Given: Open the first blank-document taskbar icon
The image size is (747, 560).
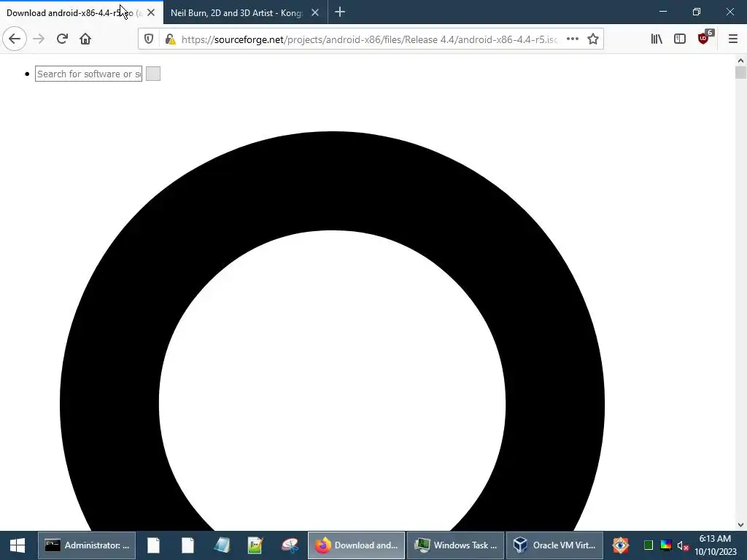Looking at the screenshot, I should (153, 545).
